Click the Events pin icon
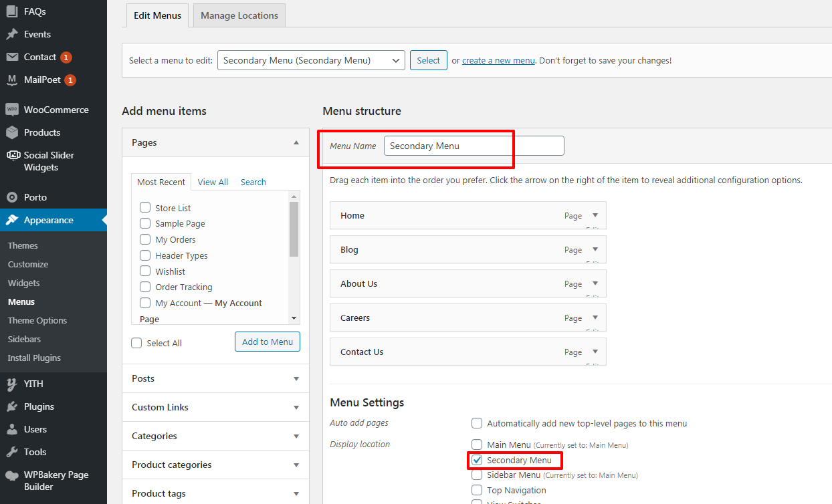 tap(12, 34)
